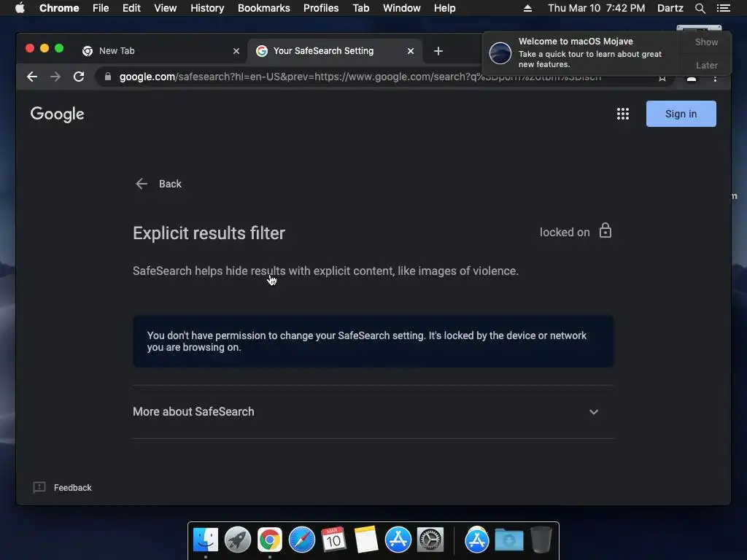747x560 pixels.
Task: Click the Chrome icon in the Dock
Action: point(270,540)
